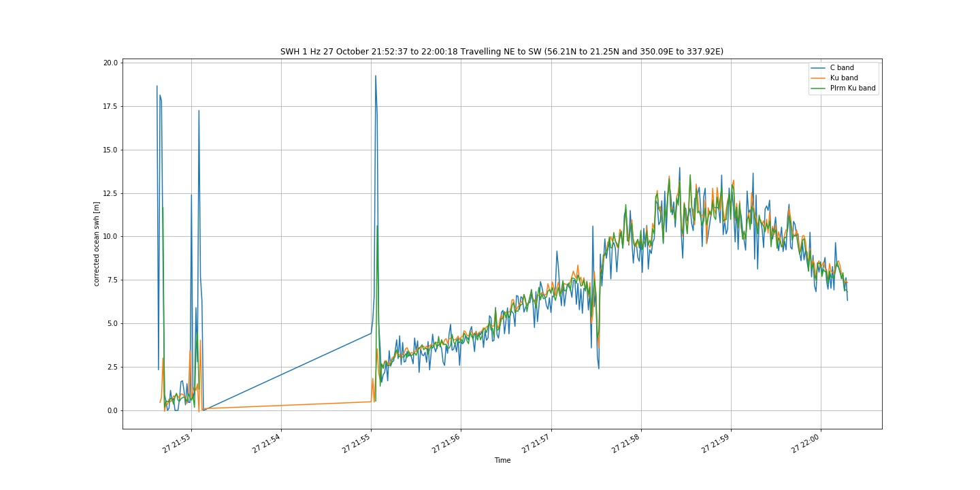Click the x-axis tick '27 22:00'

[x=807, y=444]
